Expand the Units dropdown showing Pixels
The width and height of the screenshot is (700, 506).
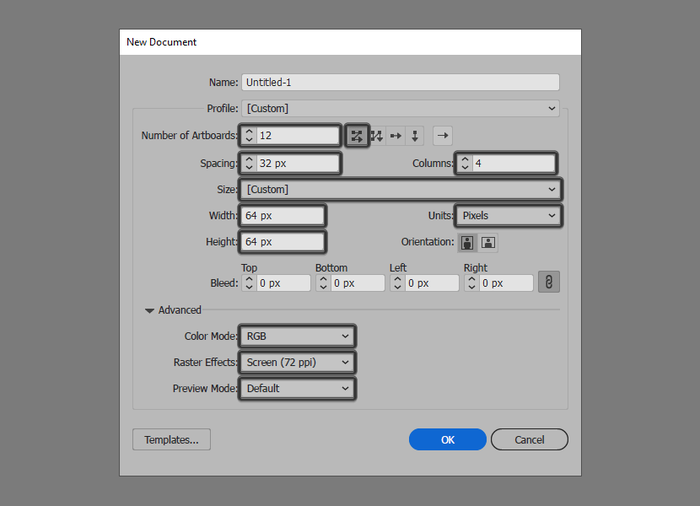[508, 215]
